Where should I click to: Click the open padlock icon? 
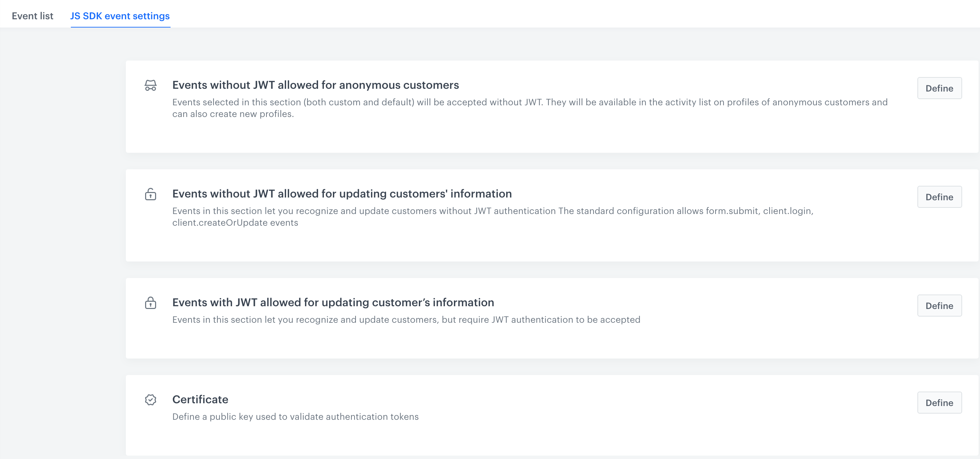click(150, 194)
